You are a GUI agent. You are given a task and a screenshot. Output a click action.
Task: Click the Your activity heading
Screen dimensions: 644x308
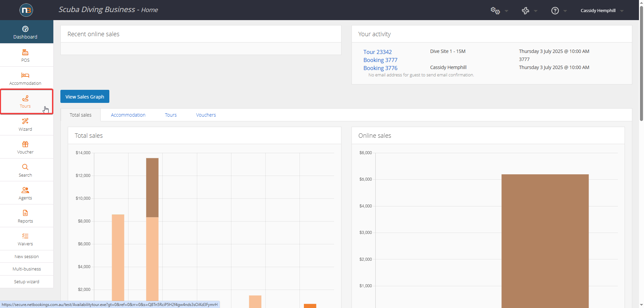click(x=374, y=34)
